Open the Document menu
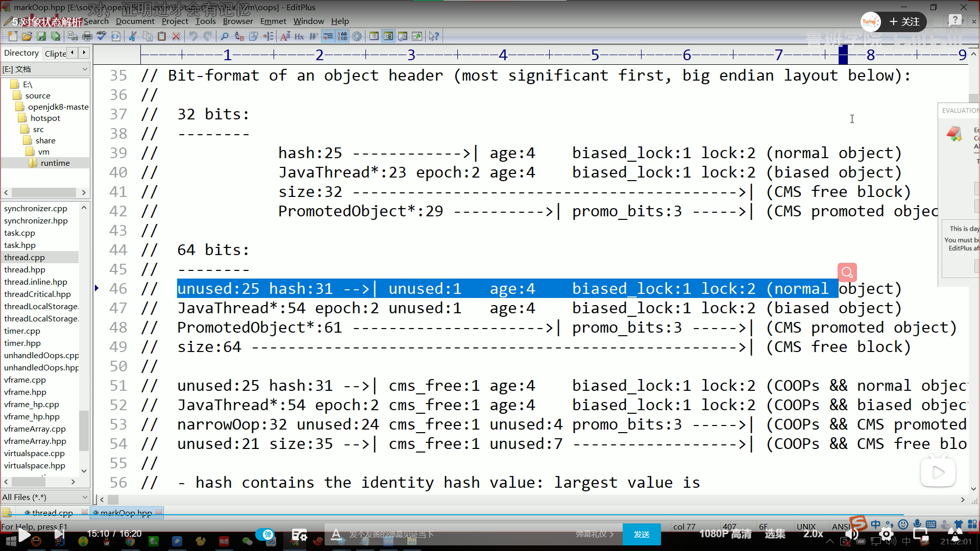The image size is (980, 551). [135, 21]
